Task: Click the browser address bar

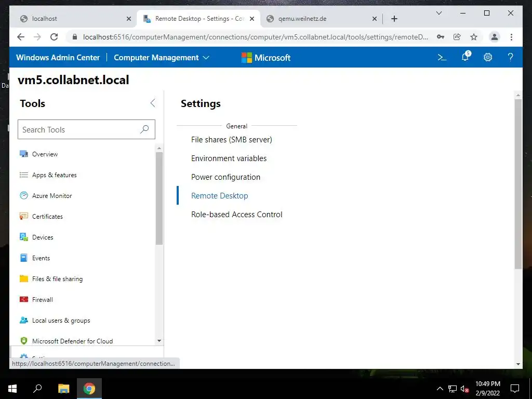Action: (255, 37)
